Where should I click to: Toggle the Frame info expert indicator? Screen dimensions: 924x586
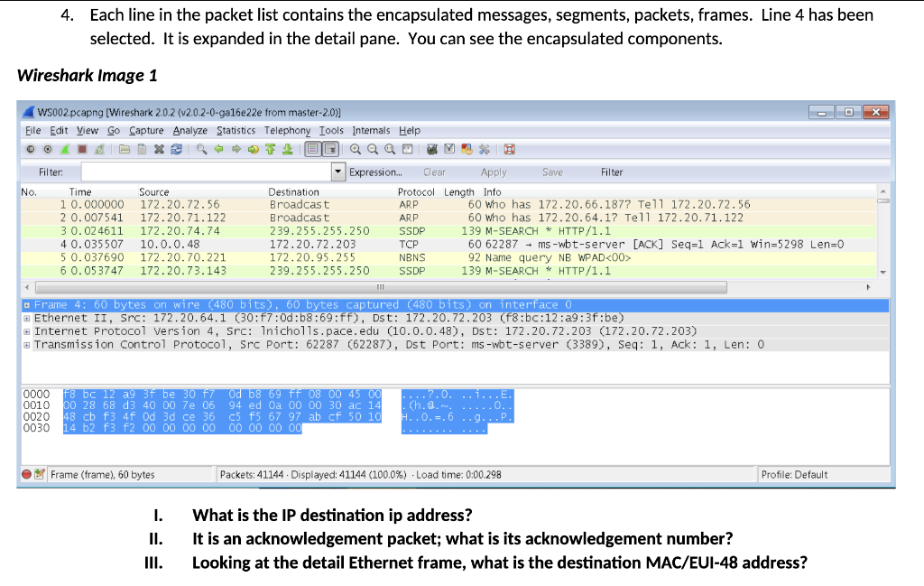27,474
